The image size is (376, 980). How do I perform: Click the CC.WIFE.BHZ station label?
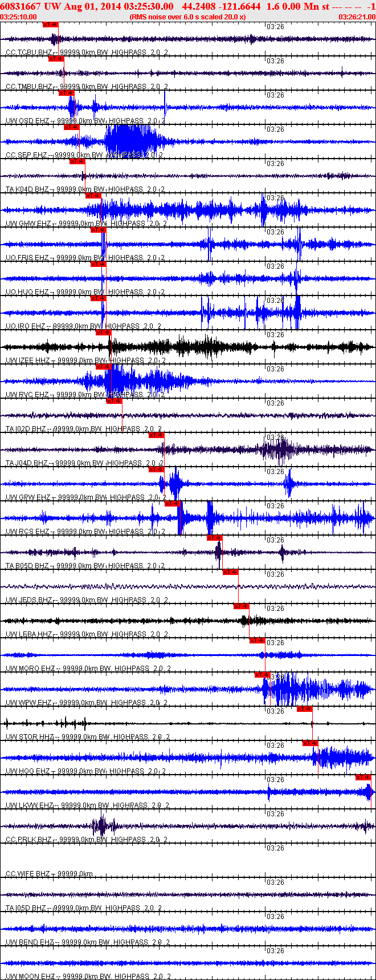tap(28, 874)
